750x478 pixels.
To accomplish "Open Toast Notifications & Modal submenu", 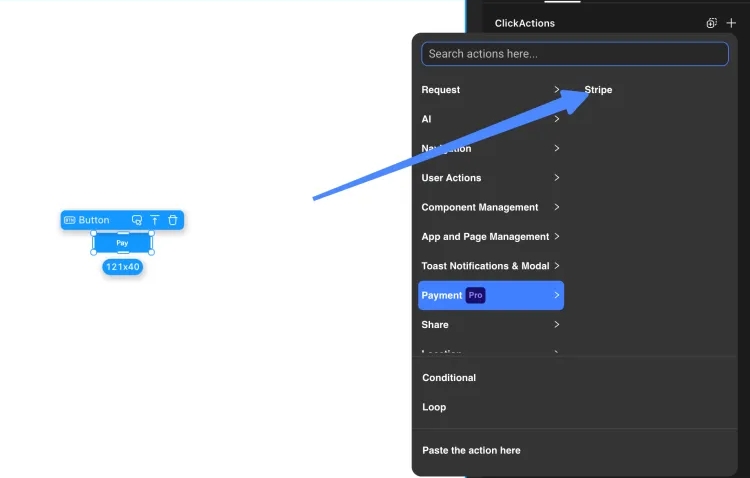I will pos(491,266).
